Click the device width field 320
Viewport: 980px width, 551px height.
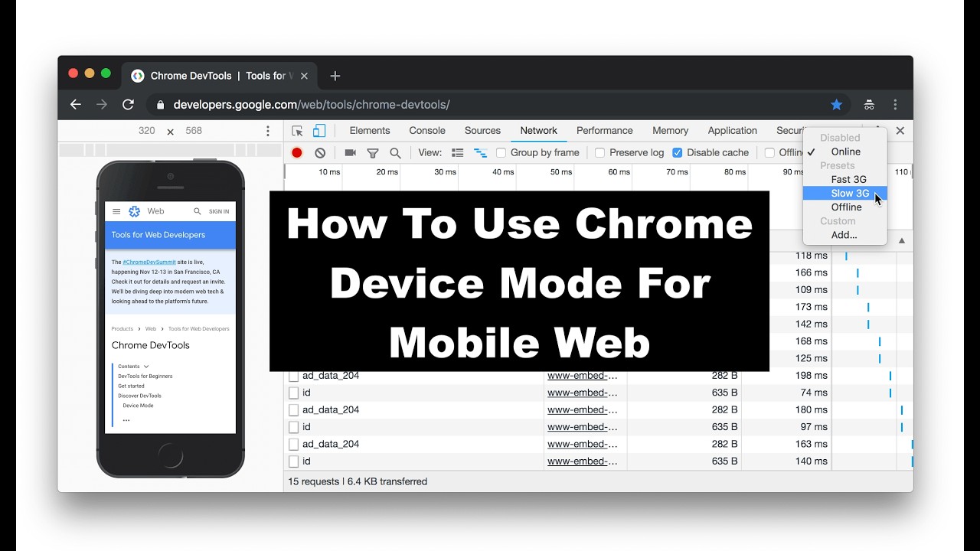[x=147, y=131]
